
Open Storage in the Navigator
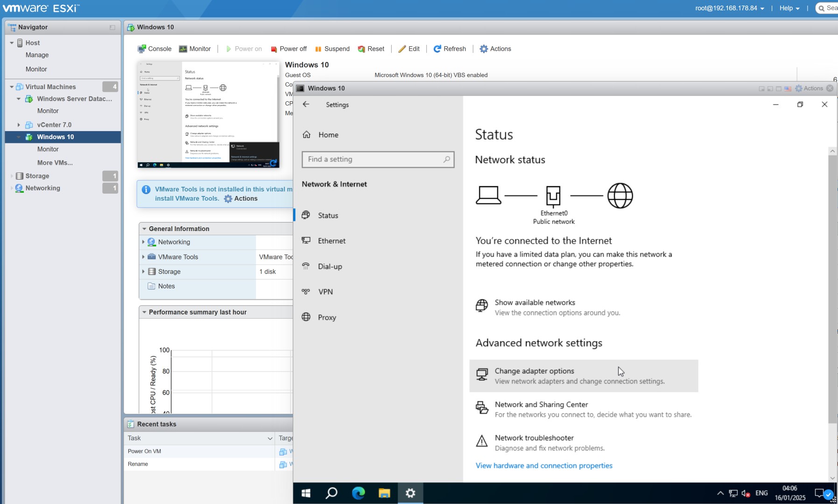[37, 176]
